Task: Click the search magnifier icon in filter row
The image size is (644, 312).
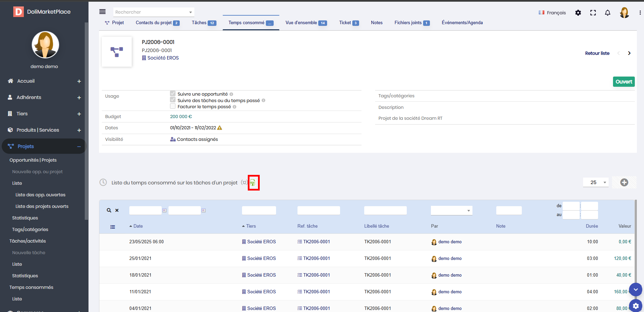Action: point(109,210)
